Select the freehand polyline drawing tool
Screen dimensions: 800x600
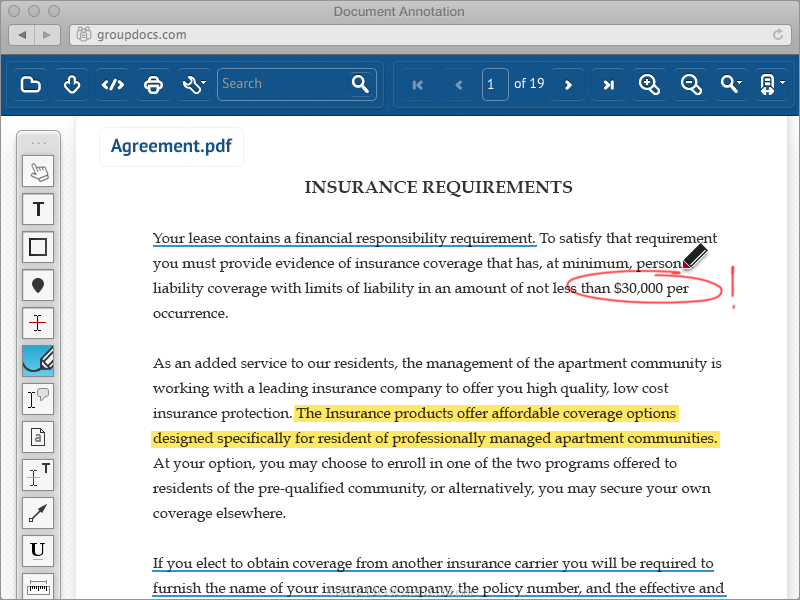[38, 361]
